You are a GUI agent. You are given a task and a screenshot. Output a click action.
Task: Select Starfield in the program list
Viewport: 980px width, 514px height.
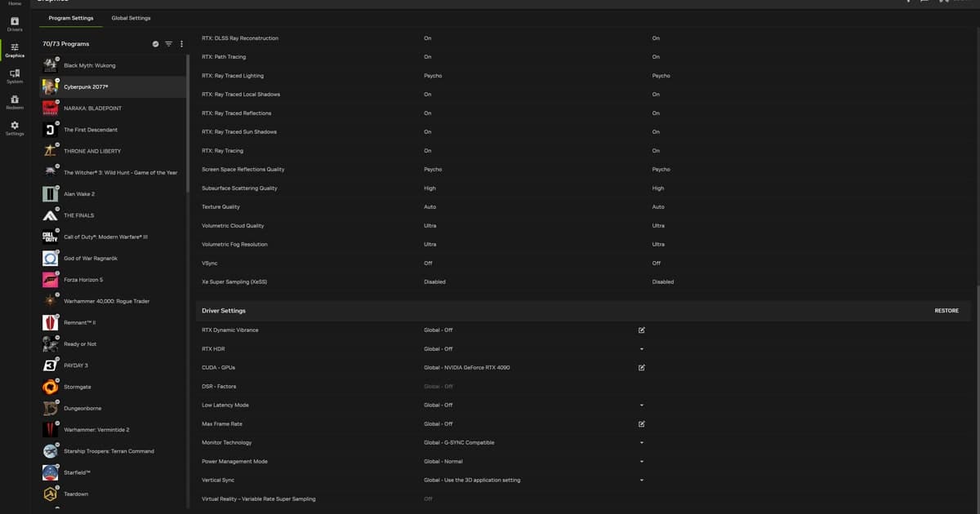tap(114, 472)
